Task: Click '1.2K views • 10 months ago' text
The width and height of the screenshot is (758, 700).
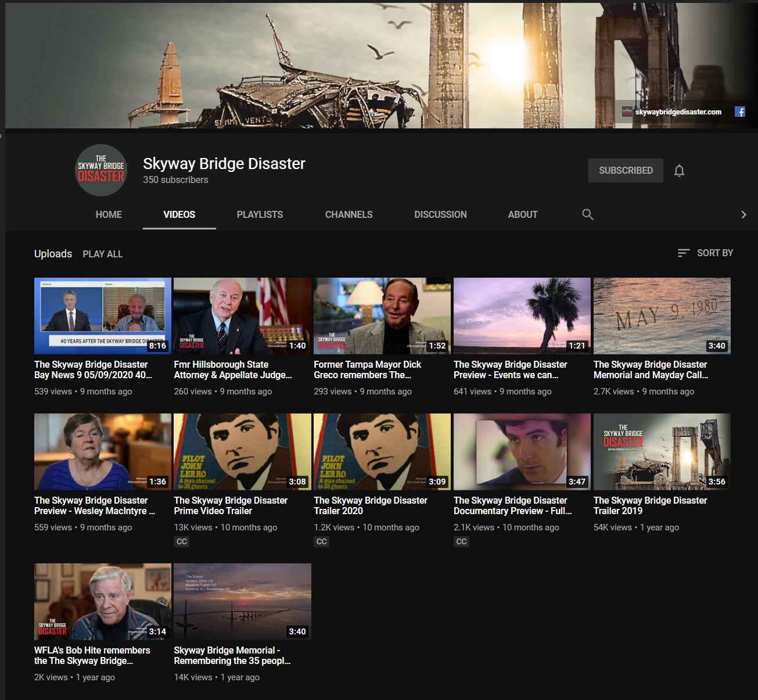Action: click(367, 527)
